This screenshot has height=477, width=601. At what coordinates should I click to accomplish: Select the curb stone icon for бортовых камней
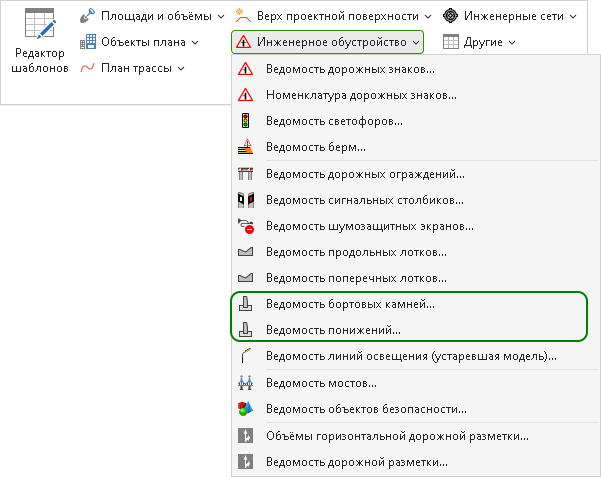(245, 304)
